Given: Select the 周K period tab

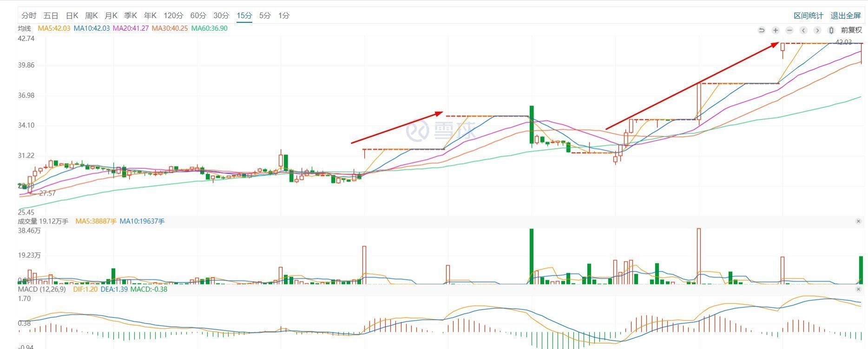Looking at the screenshot, I should coord(92,15).
